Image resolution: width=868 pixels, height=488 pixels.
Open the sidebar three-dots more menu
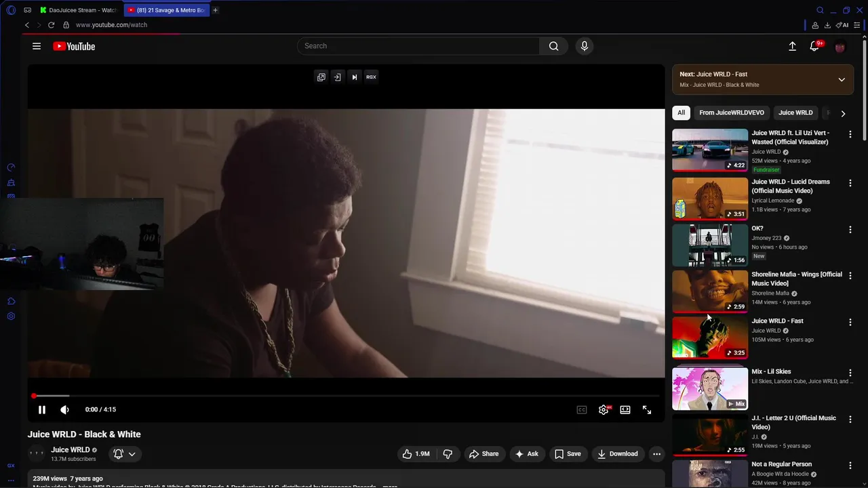coord(11,480)
